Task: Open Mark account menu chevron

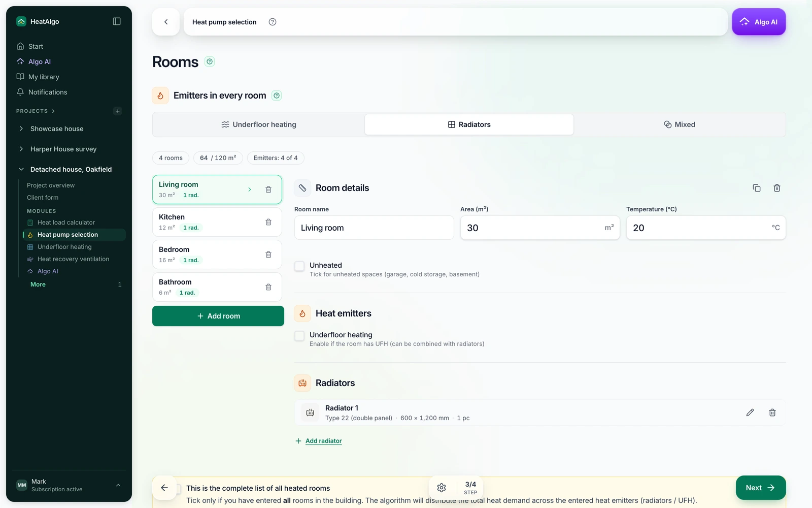Action: click(x=118, y=485)
